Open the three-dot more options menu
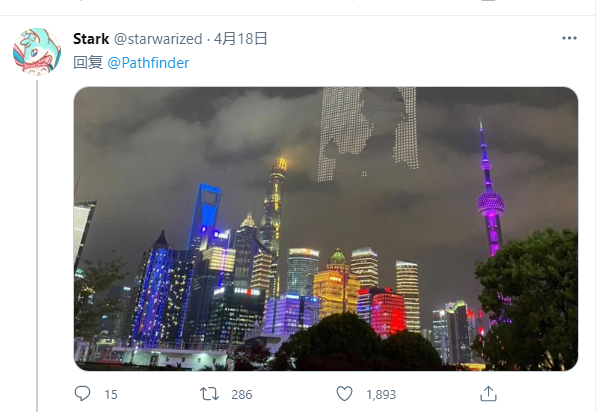 pos(569,38)
